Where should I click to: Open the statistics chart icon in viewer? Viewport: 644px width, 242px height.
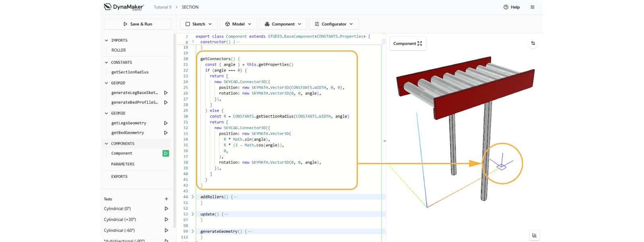click(x=534, y=235)
